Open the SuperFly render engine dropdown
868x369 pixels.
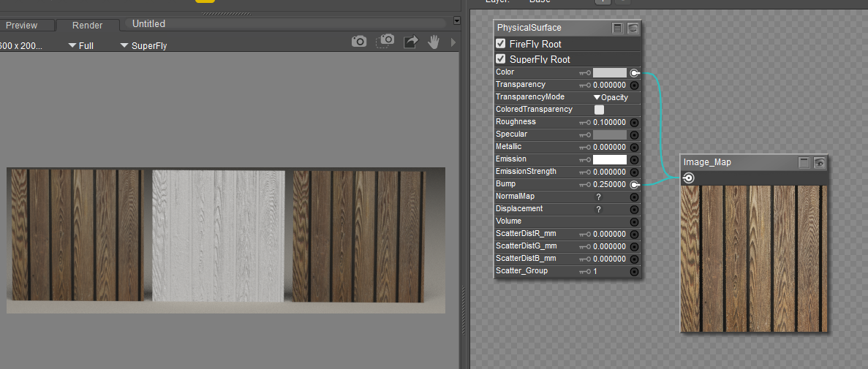coord(143,45)
